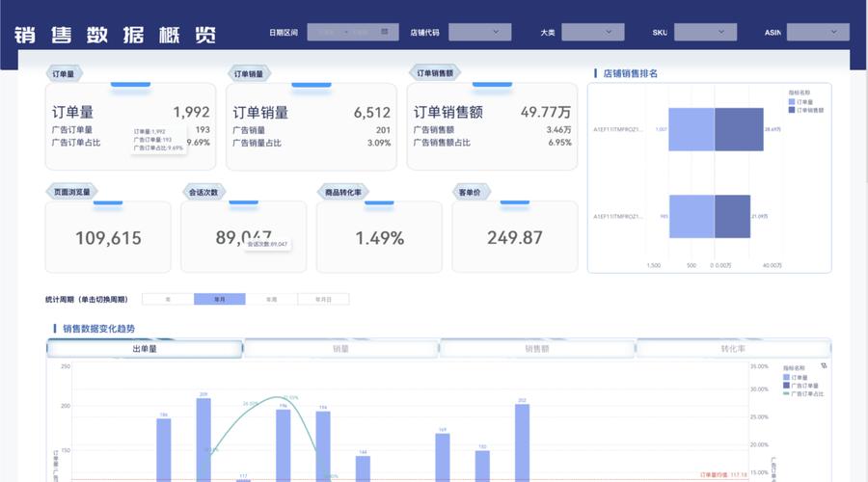Click the 销售数据概览 dashboard title
868x482 pixels.
tap(115, 35)
